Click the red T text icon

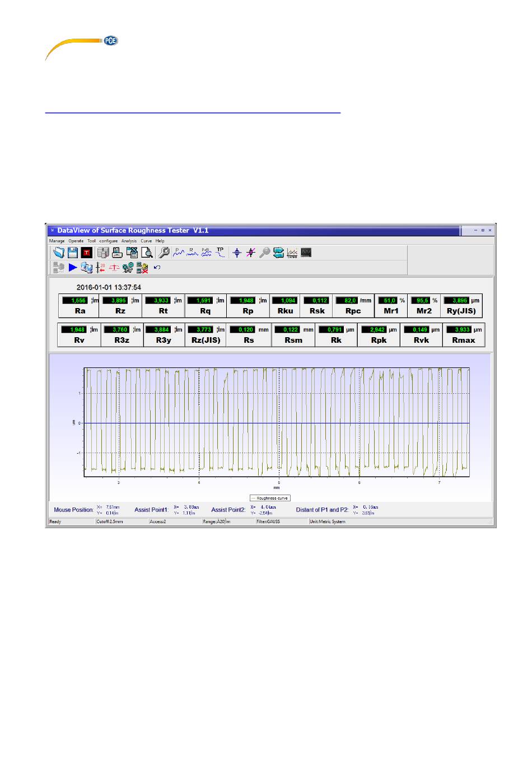(87, 253)
